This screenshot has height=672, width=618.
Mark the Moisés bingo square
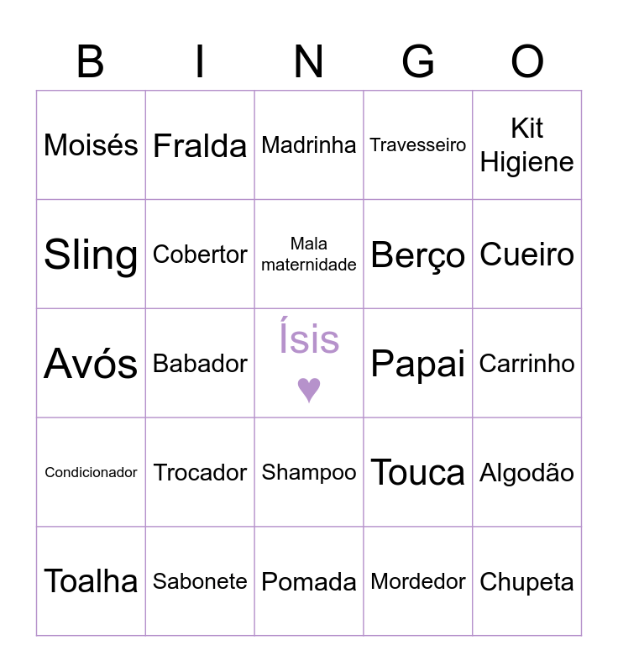(91, 145)
